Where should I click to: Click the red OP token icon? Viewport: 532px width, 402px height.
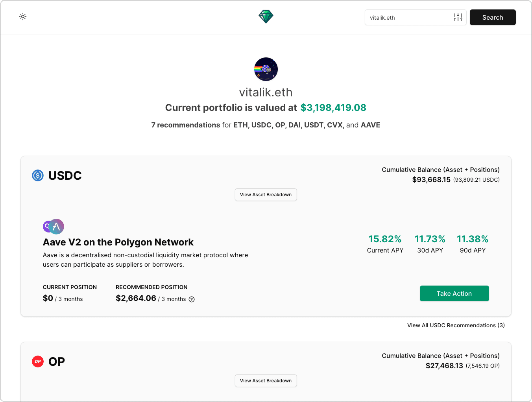[38, 361]
